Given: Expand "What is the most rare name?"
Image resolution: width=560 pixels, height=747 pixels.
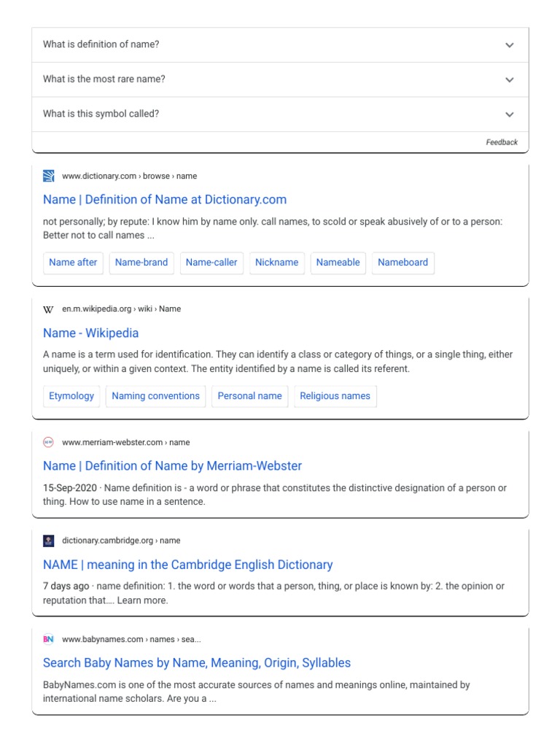Looking at the screenshot, I should [x=509, y=80].
